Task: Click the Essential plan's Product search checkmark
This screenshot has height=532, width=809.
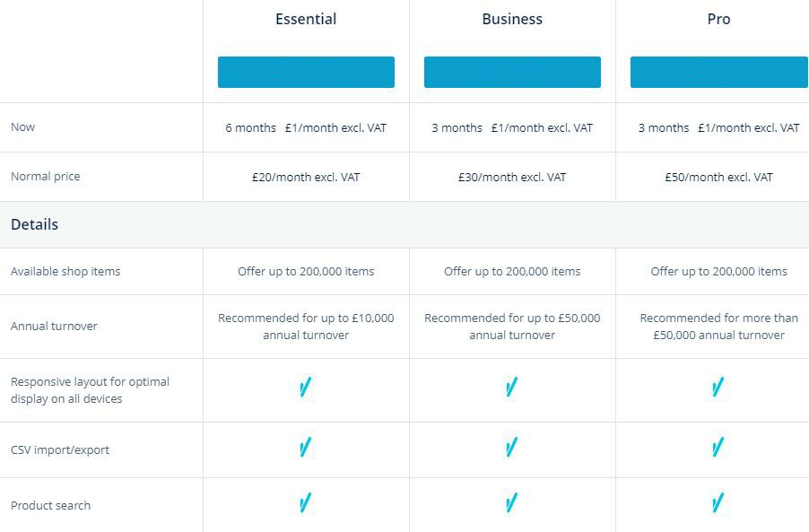Action: [x=305, y=503]
